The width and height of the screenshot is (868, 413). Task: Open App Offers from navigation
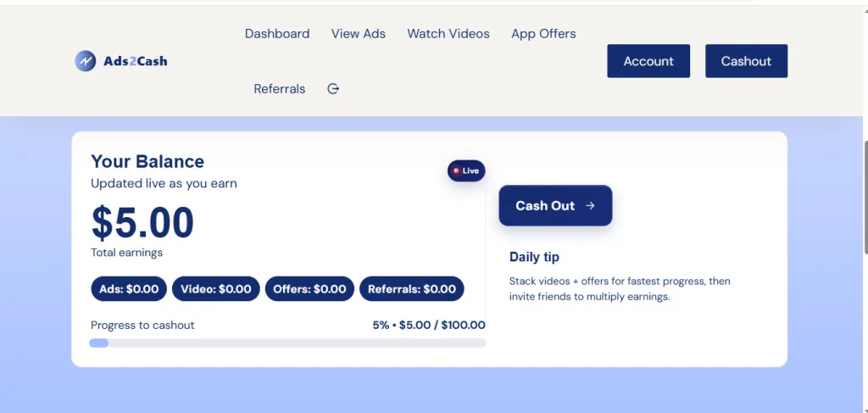543,34
